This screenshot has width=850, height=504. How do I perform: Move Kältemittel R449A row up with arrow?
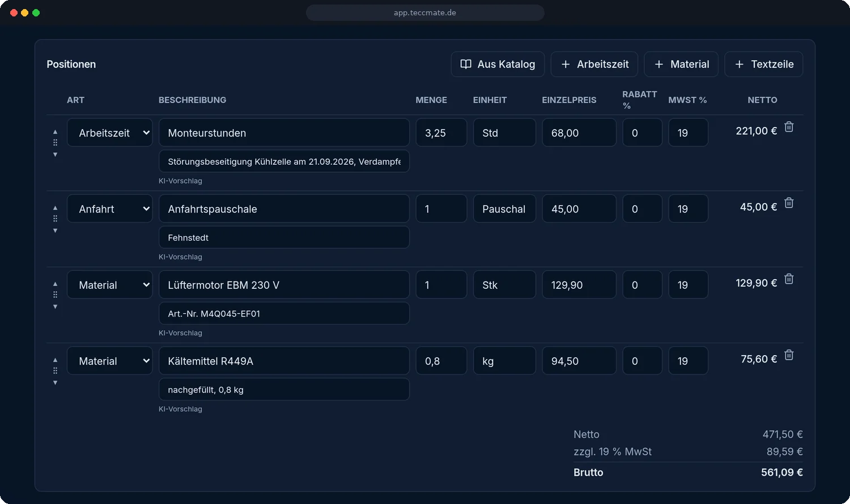point(55,360)
